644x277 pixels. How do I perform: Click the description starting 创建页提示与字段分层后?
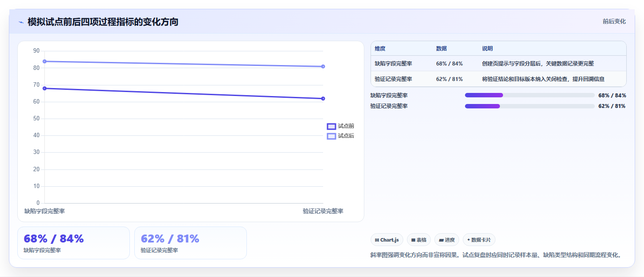tap(538, 64)
